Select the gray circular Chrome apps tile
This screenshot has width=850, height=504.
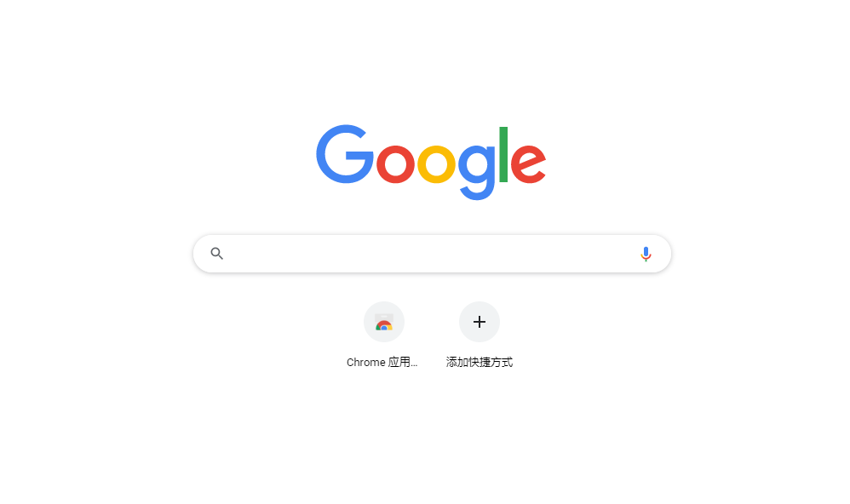384,322
